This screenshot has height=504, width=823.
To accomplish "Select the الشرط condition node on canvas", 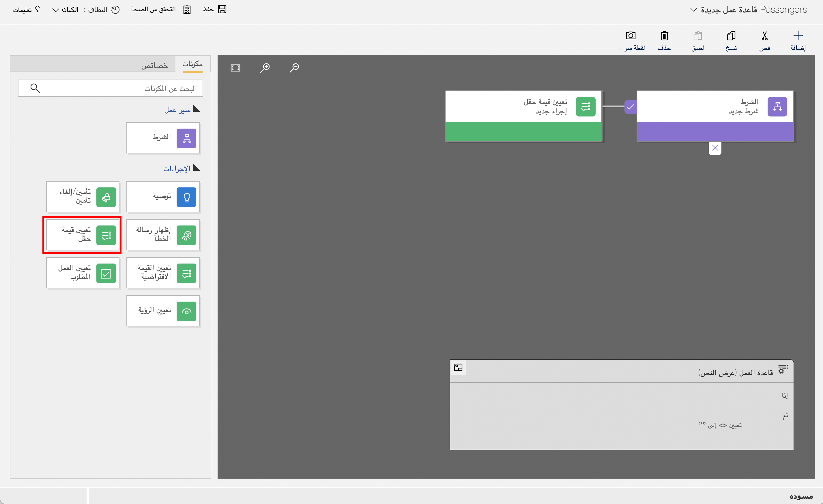I will pos(715,116).
